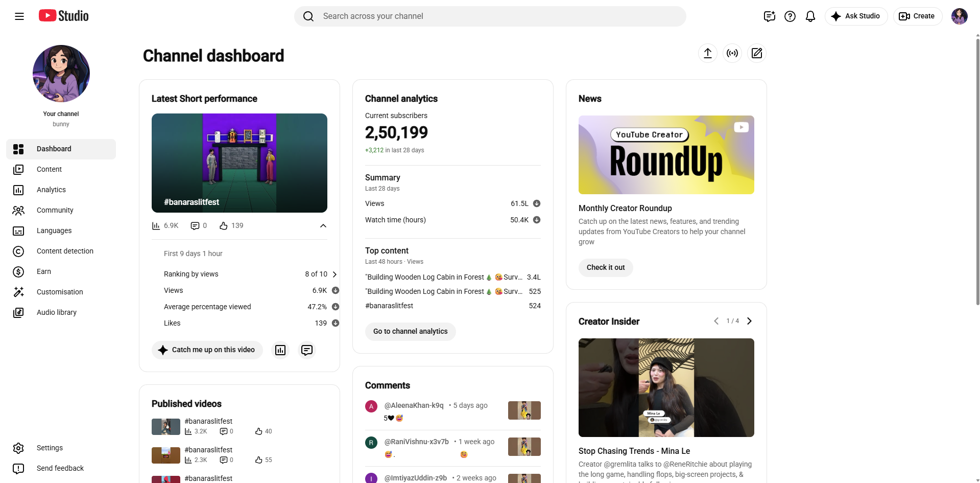Expand Ranking by views 8 of 10

334,274
